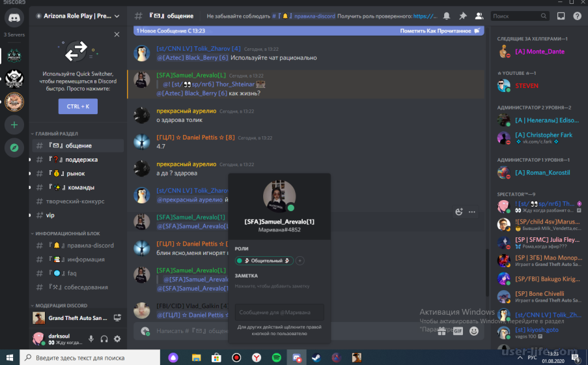This screenshot has height=365, width=588.
Task: Open Yandex browser from taskbar
Action: point(257,357)
